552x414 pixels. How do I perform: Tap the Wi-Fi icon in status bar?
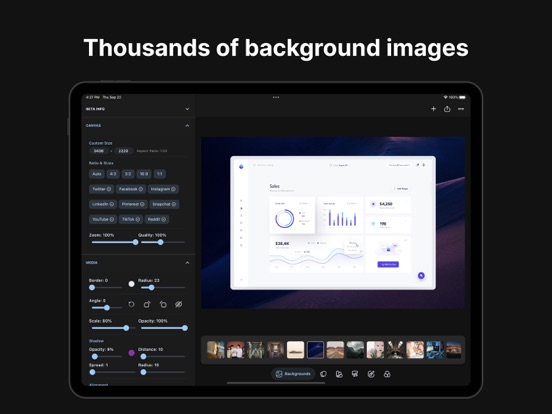tap(445, 97)
